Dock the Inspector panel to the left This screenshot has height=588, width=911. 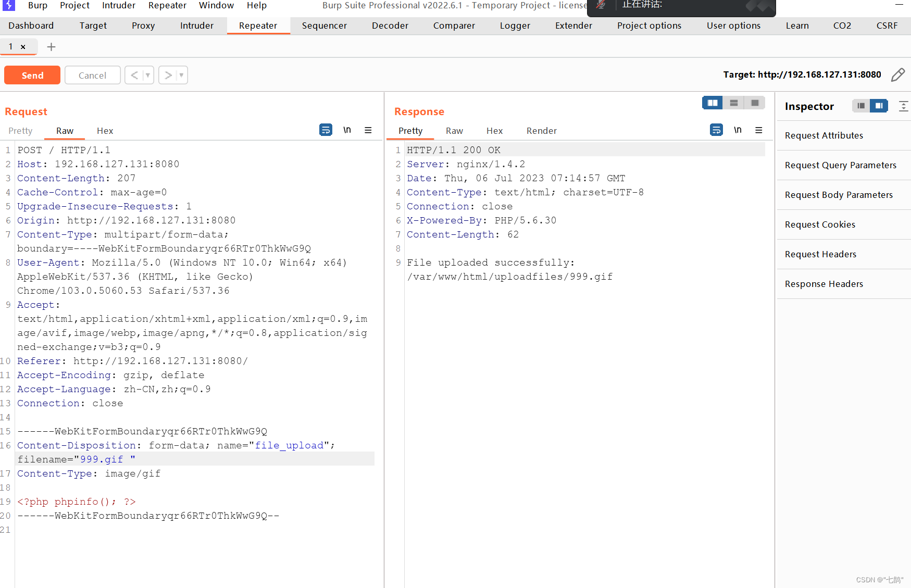[861, 106]
